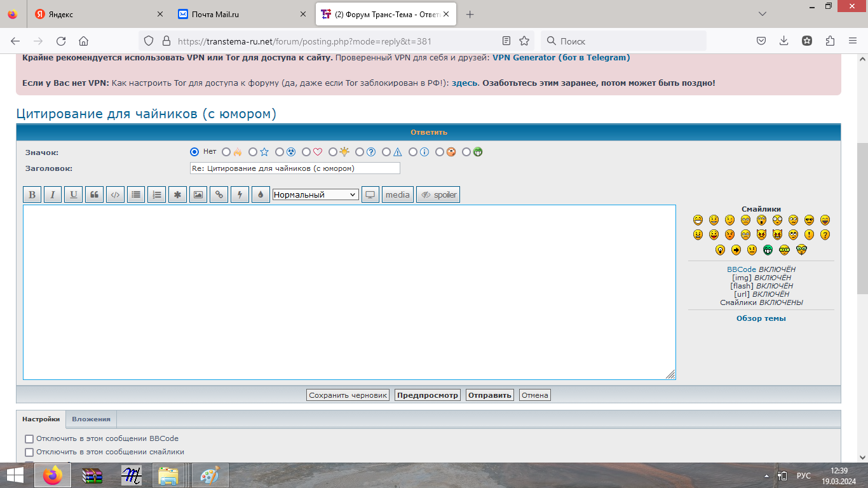Insert flash tag using the lightning icon
868x488 pixels.
point(240,194)
